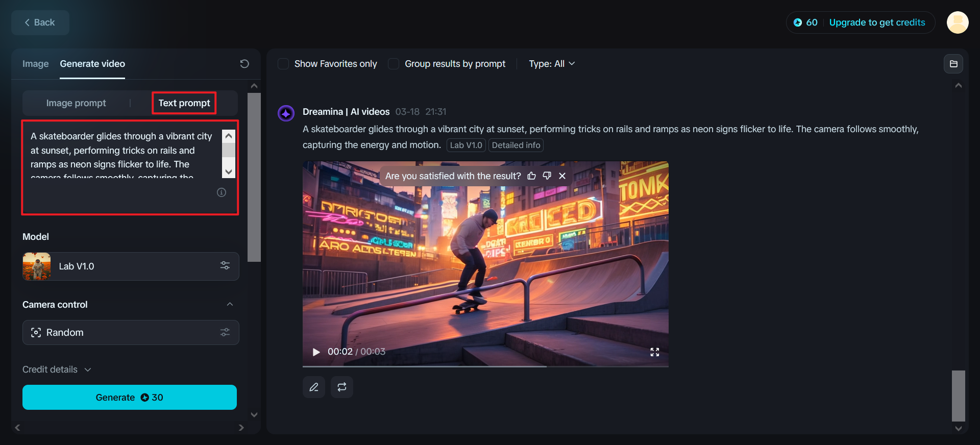This screenshot has height=445, width=980.
Task: Open the video in fullscreen
Action: [x=655, y=352]
